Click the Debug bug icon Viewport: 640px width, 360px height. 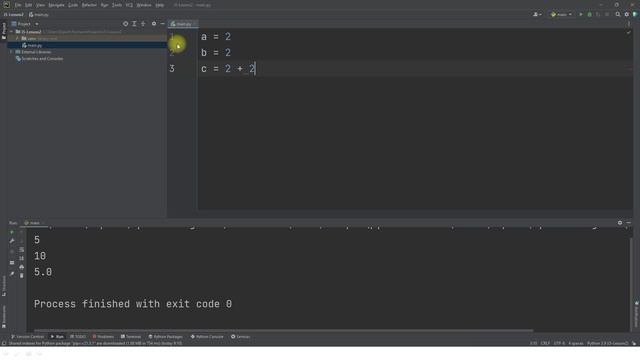coord(589,14)
